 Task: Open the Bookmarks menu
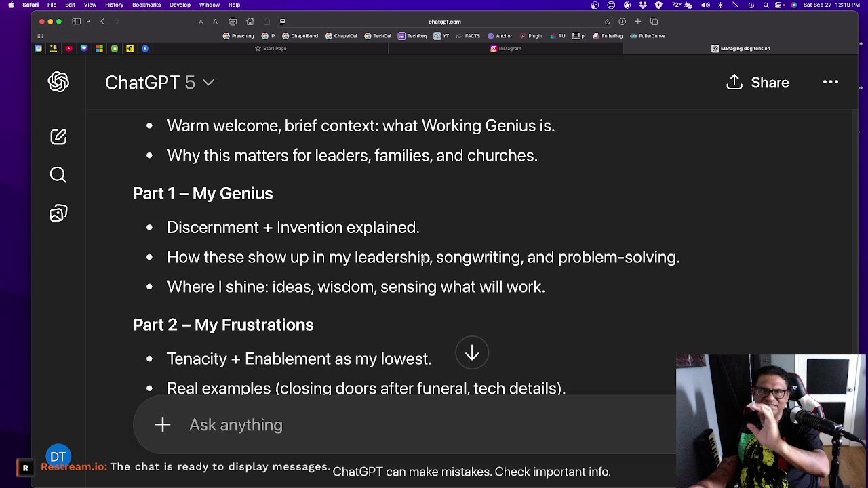tap(146, 5)
